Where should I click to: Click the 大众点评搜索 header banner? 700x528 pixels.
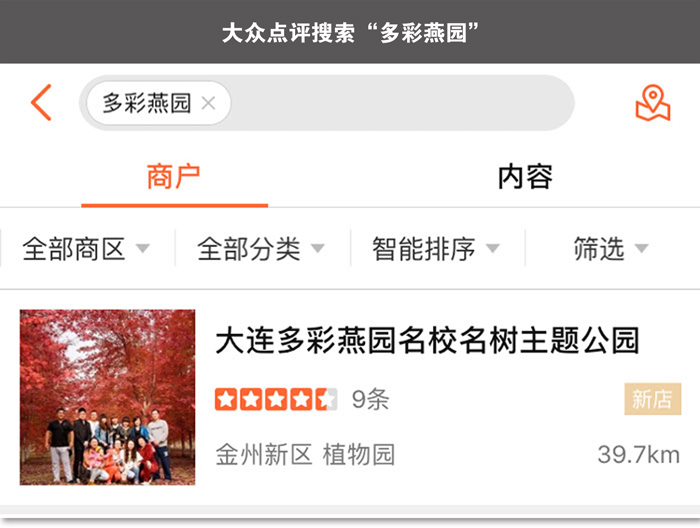click(x=350, y=32)
